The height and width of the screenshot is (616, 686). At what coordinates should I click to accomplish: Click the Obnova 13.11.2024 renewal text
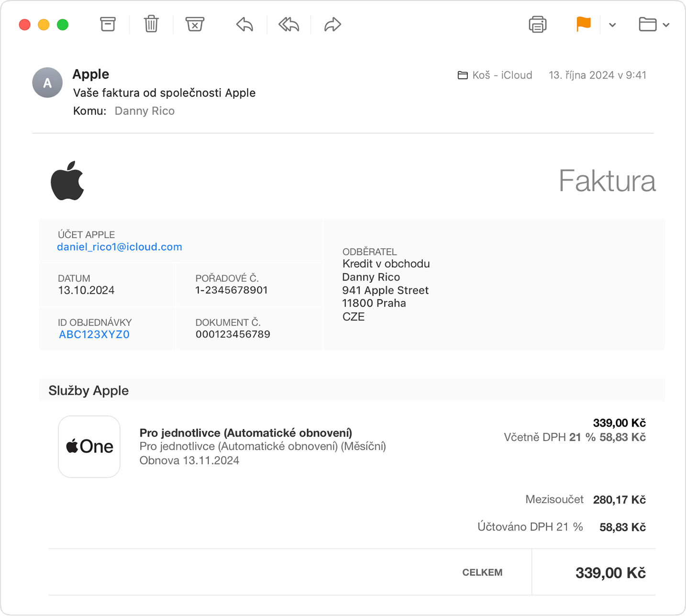click(189, 461)
